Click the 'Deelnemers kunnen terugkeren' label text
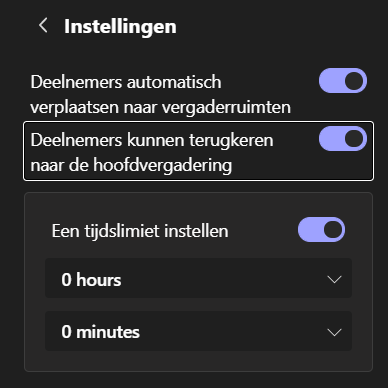The width and height of the screenshot is (388, 388). (x=152, y=140)
